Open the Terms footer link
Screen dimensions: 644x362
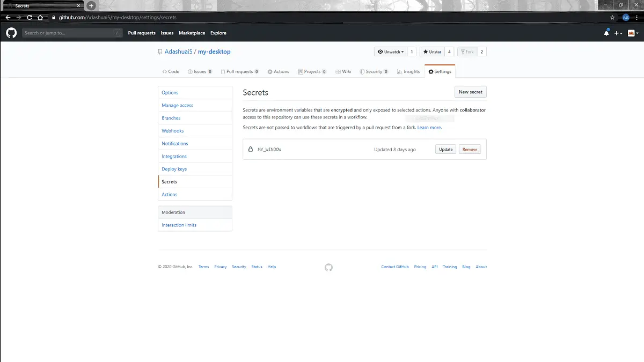pyautogui.click(x=203, y=267)
